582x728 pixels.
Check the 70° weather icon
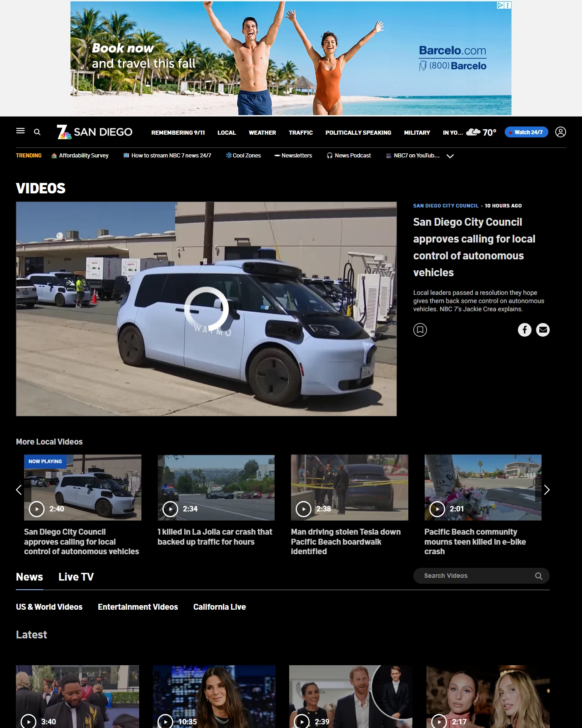[x=473, y=132]
